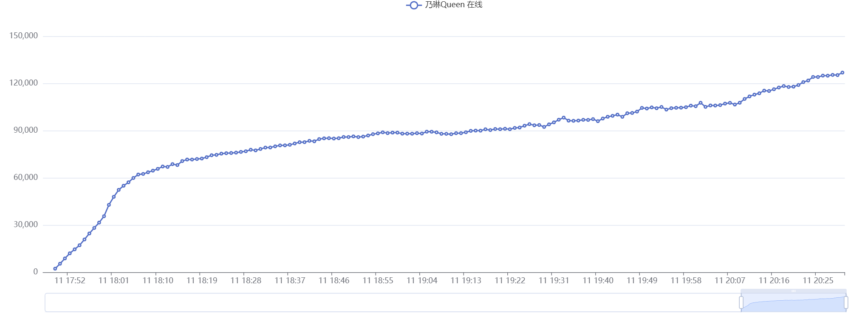Click the last data point at the line's end
Image resolution: width=868 pixels, height=319 pixels.
tap(843, 73)
